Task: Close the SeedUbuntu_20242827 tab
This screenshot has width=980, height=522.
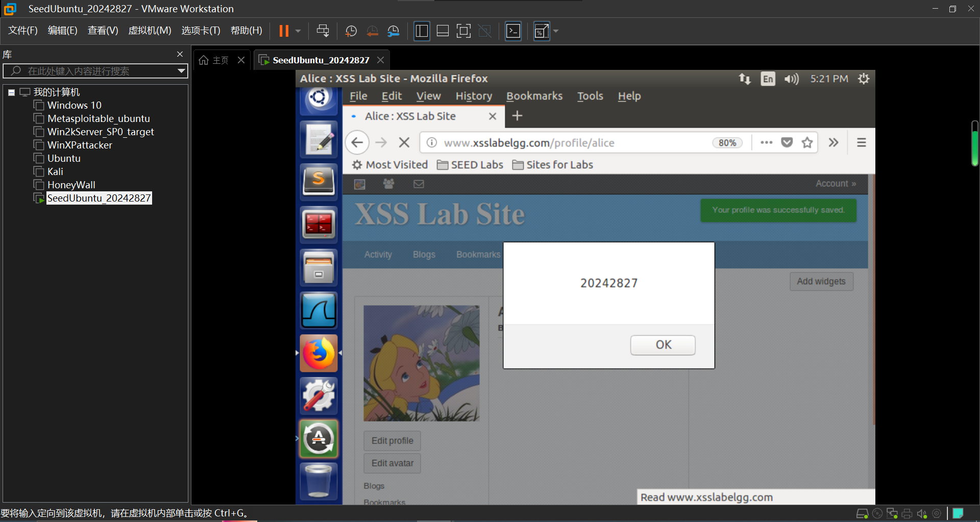Action: (x=380, y=60)
